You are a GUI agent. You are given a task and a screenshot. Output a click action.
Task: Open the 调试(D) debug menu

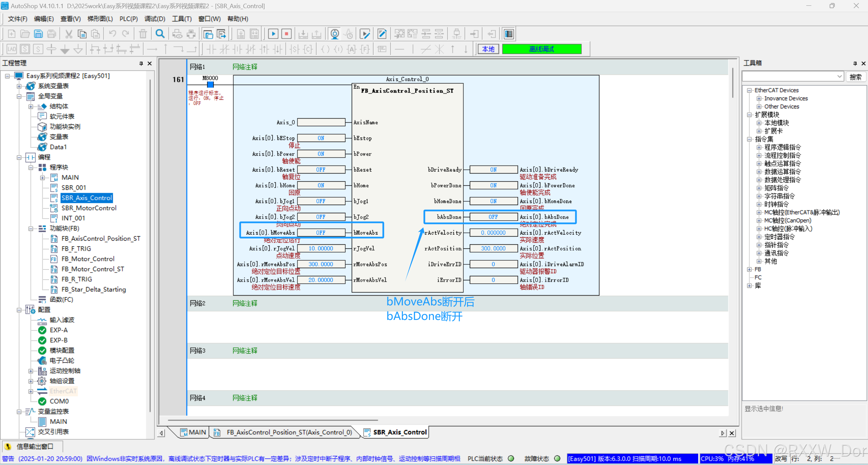(x=155, y=19)
